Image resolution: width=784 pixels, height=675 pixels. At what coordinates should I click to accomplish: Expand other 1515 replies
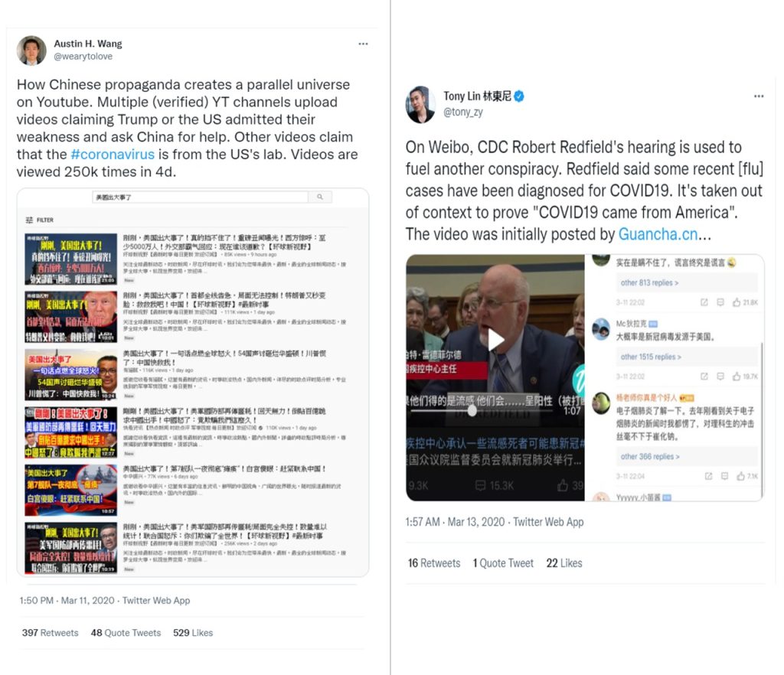pyautogui.click(x=651, y=357)
